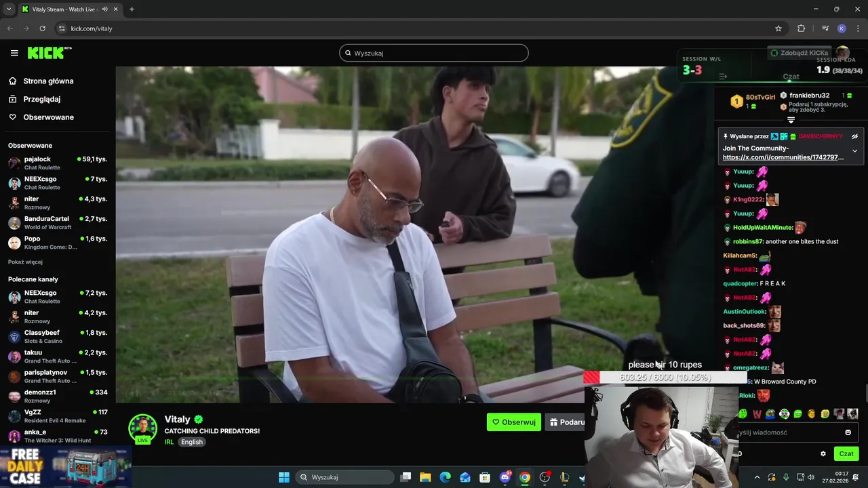Screen dimensions: 868x488
Task: Open the Windows Start menu
Action: (284, 477)
